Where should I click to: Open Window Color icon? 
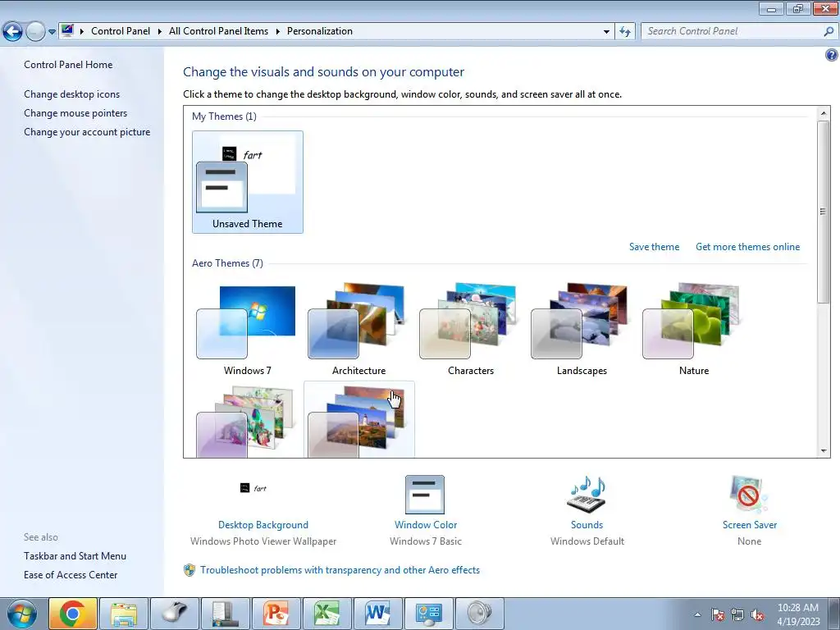pyautogui.click(x=425, y=495)
